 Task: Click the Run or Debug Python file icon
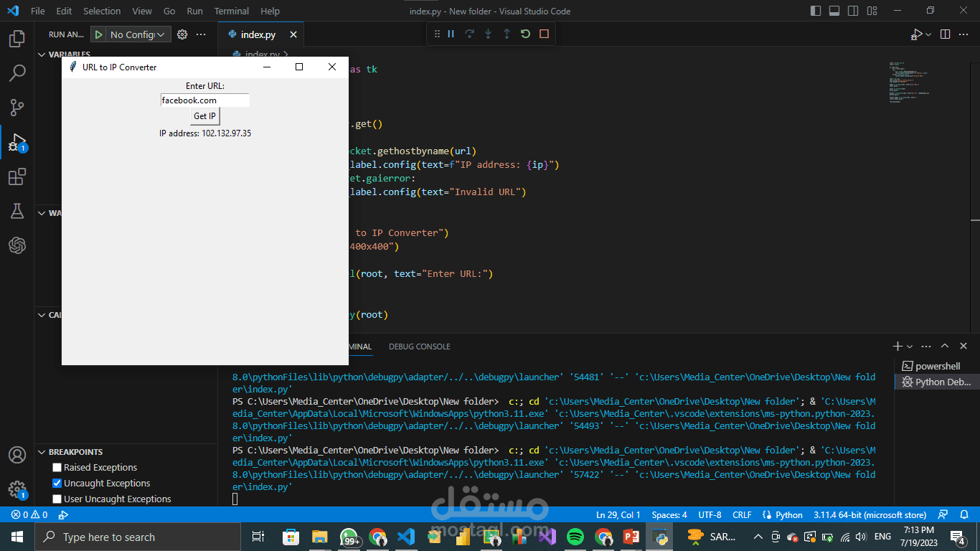(916, 34)
